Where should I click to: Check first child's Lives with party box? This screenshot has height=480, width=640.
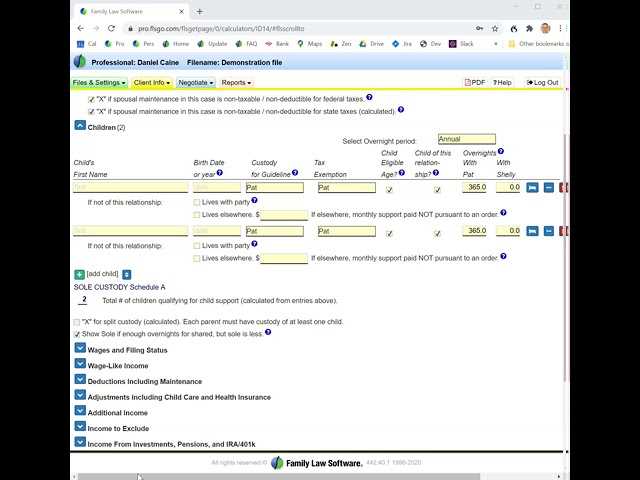pos(197,202)
